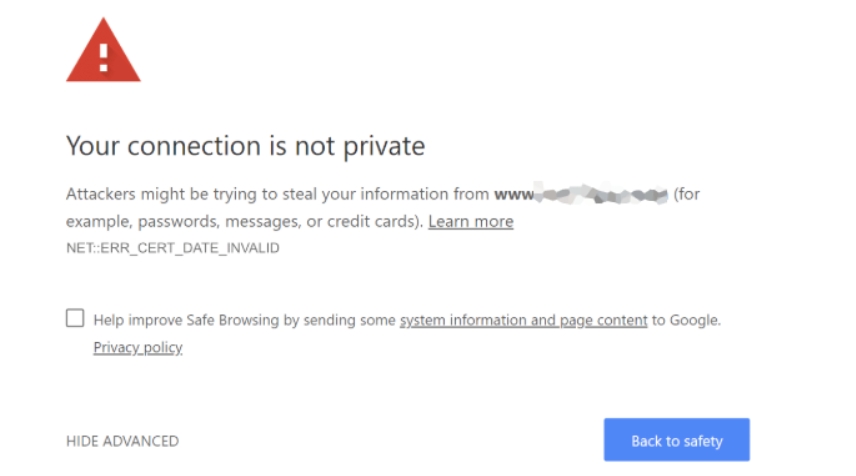Tick the Safe Browsing checkbox
Viewport: 856px width, 476px height.
coord(75,318)
